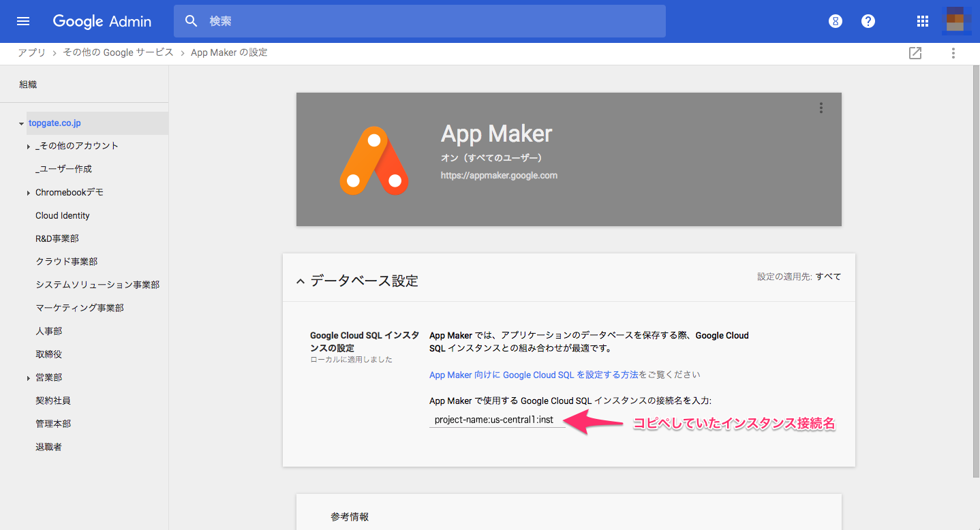Select Cloud Identity organization
The image size is (980, 530).
63,215
